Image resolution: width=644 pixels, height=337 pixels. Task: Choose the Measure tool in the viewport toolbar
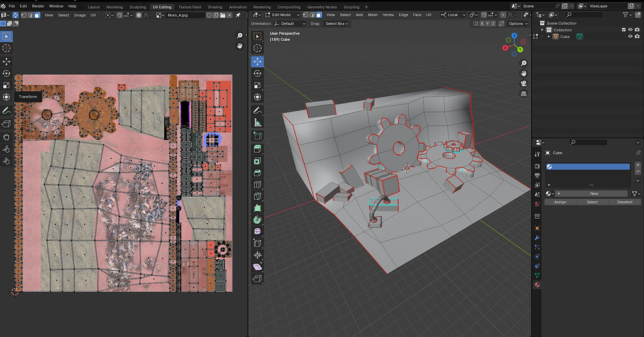pyautogui.click(x=257, y=122)
